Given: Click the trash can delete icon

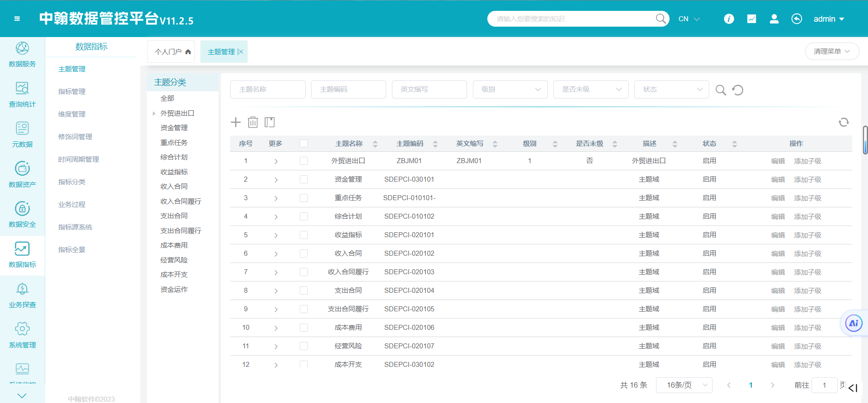Looking at the screenshot, I should (253, 122).
